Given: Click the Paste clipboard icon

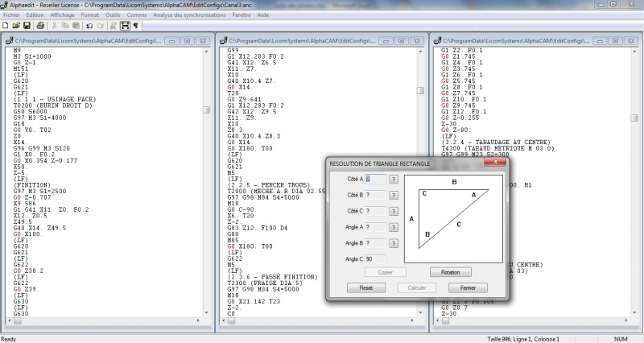Looking at the screenshot, I should (76, 26).
